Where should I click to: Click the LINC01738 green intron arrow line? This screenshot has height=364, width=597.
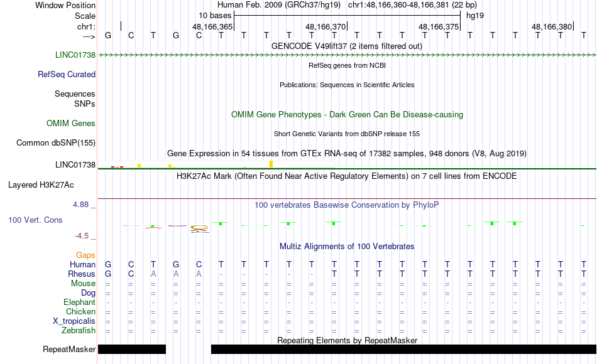(347, 55)
